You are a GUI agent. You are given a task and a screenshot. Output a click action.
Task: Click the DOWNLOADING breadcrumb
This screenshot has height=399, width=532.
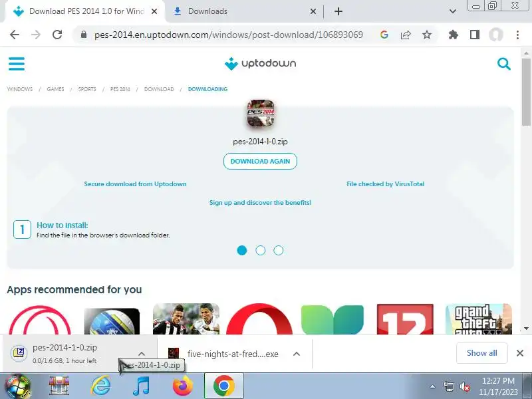(x=207, y=89)
